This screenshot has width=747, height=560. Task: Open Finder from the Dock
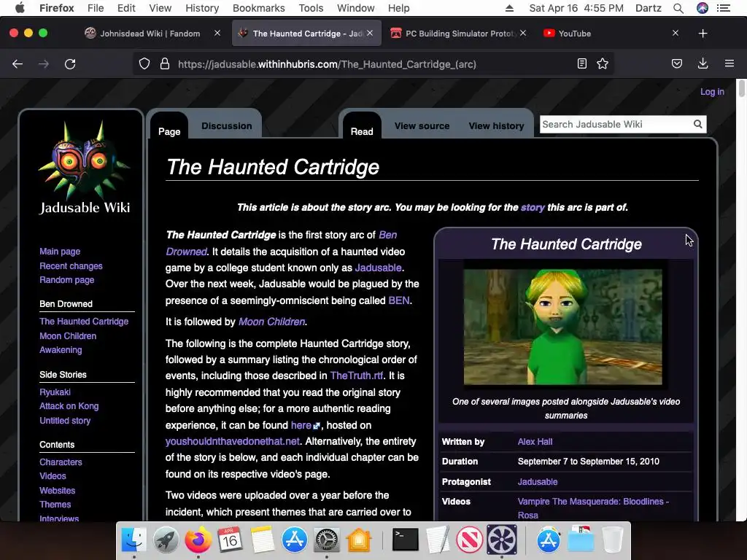pyautogui.click(x=134, y=540)
